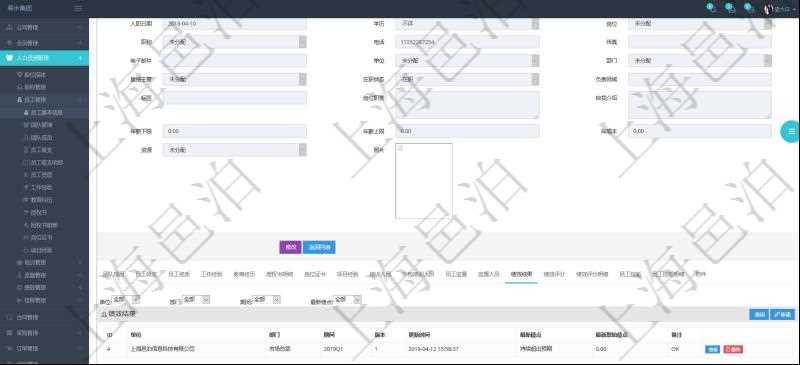Click the blue edit button in row 4

point(712,349)
